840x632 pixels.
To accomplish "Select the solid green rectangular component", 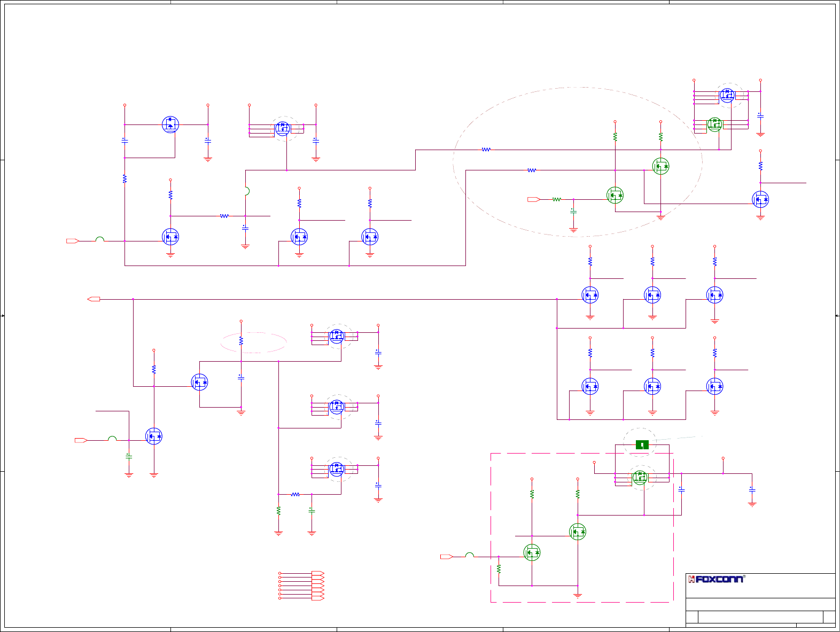I will (x=642, y=444).
